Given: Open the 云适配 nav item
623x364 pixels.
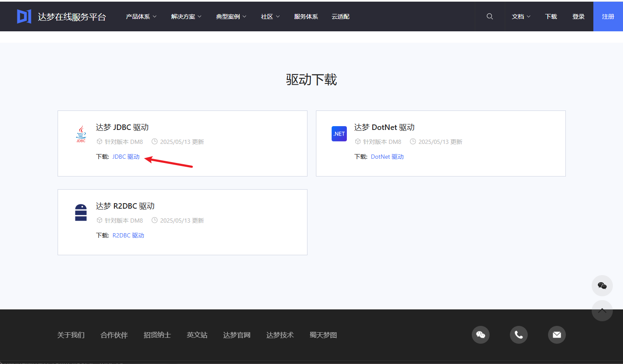Looking at the screenshot, I should [x=341, y=17].
